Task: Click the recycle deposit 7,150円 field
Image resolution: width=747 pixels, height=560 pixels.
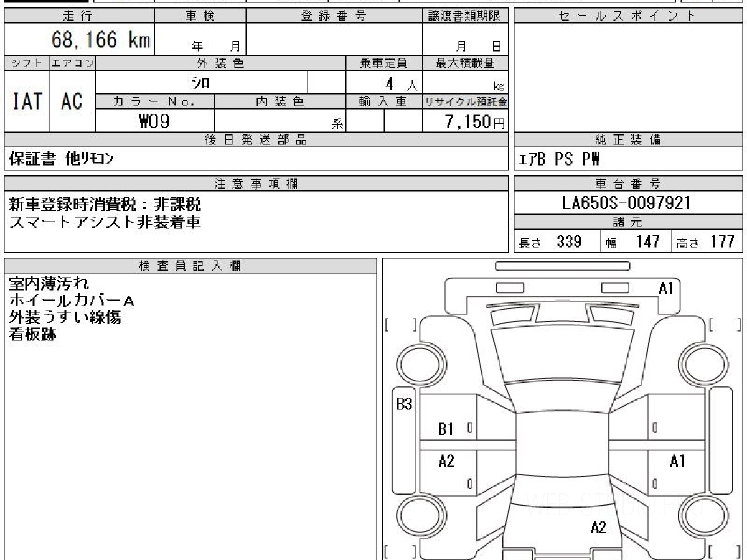Action: 465,121
